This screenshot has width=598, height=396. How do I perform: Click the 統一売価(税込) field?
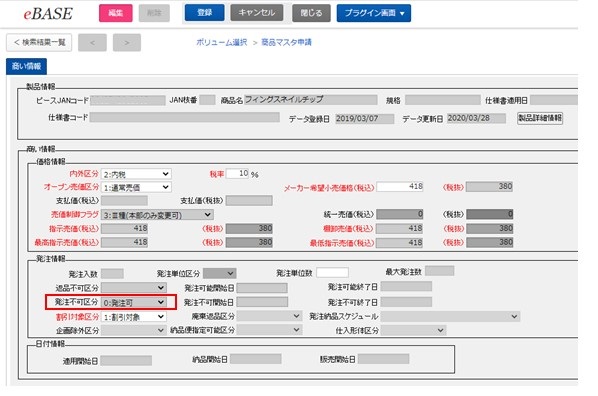[x=400, y=214]
